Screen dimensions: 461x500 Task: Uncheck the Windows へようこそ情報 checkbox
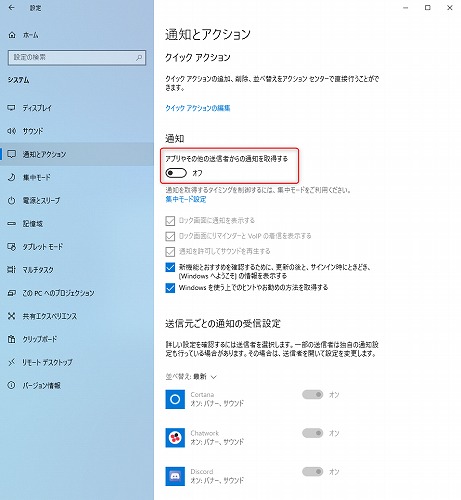point(170,267)
